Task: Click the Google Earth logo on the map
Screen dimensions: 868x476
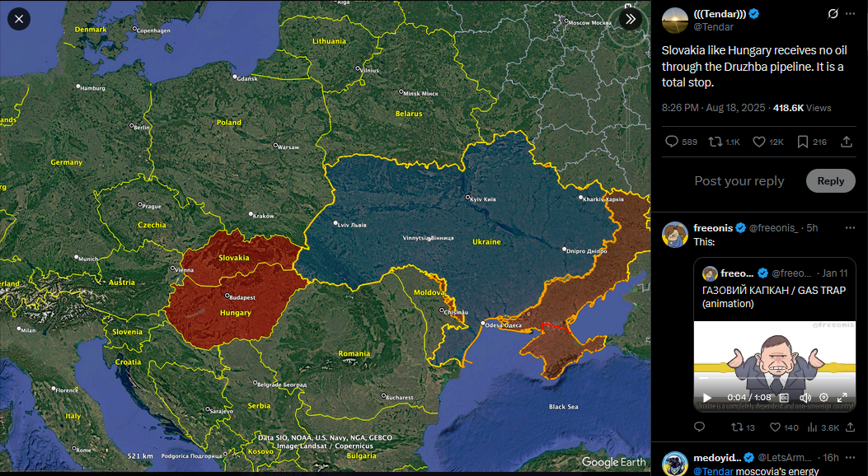Action: coord(614,462)
